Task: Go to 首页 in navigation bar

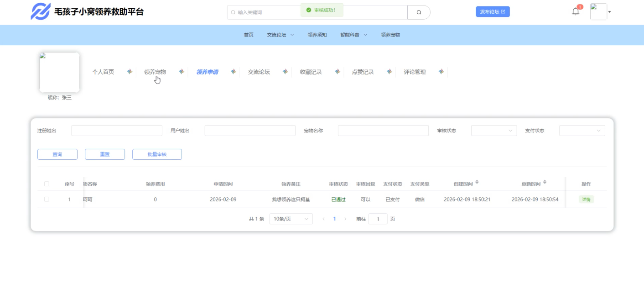Action: click(x=249, y=35)
